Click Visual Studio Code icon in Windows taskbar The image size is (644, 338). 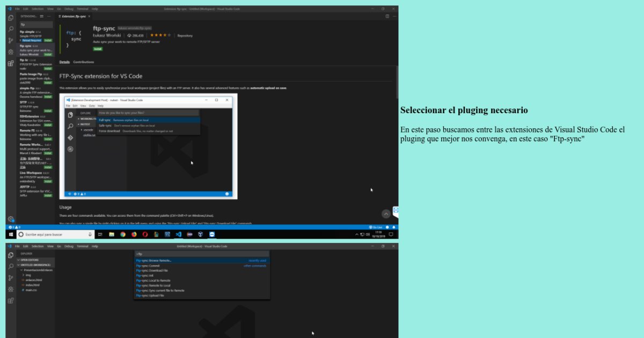pos(179,234)
